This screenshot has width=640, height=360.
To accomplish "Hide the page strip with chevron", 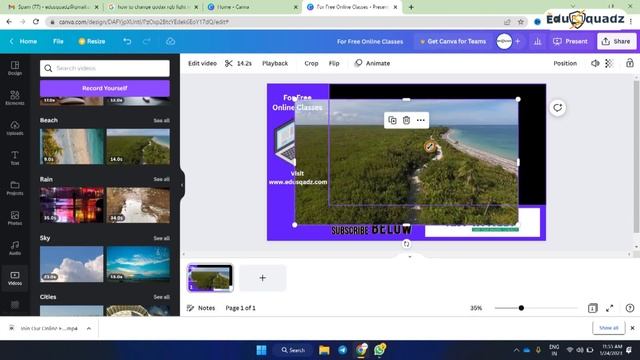I will (x=410, y=257).
